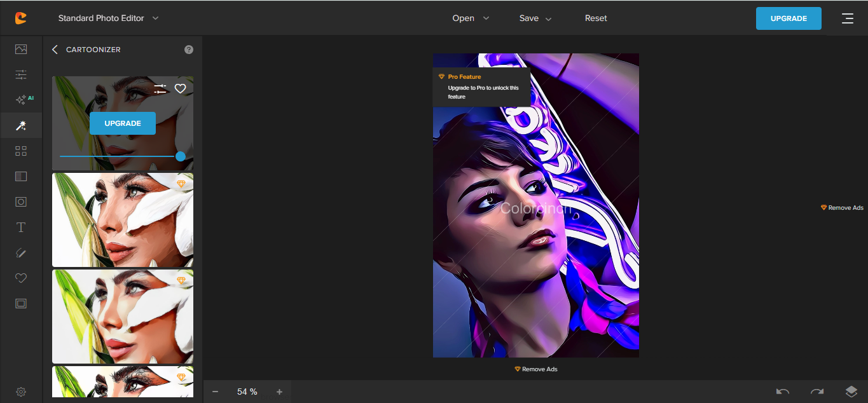Open the Graphics panel with the heart icon
The height and width of the screenshot is (403, 868).
(x=20, y=278)
